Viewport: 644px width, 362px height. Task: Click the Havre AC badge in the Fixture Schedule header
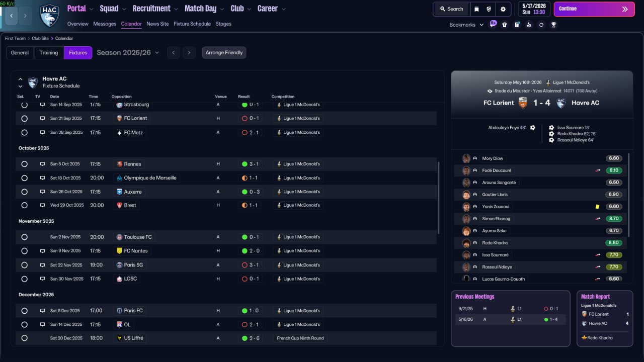[x=33, y=82]
